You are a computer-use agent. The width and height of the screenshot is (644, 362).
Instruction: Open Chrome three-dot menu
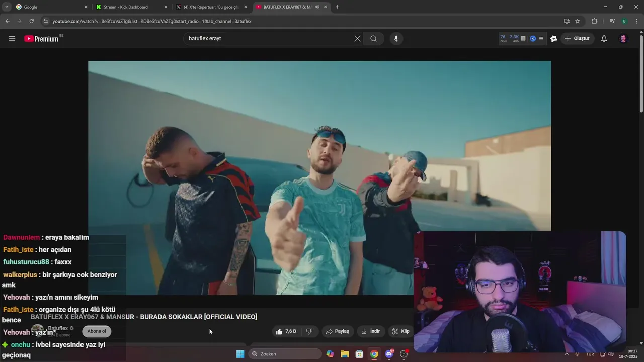point(636,21)
